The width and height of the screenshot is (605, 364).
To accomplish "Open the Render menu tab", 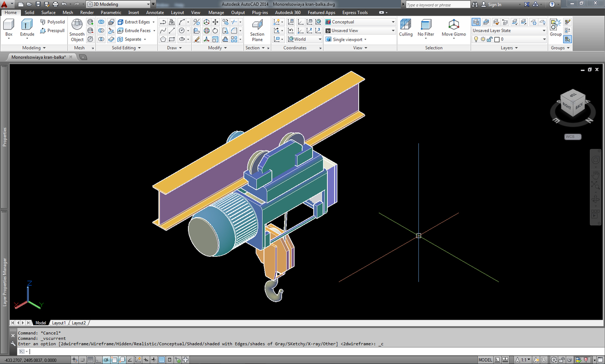I will [x=86, y=12].
